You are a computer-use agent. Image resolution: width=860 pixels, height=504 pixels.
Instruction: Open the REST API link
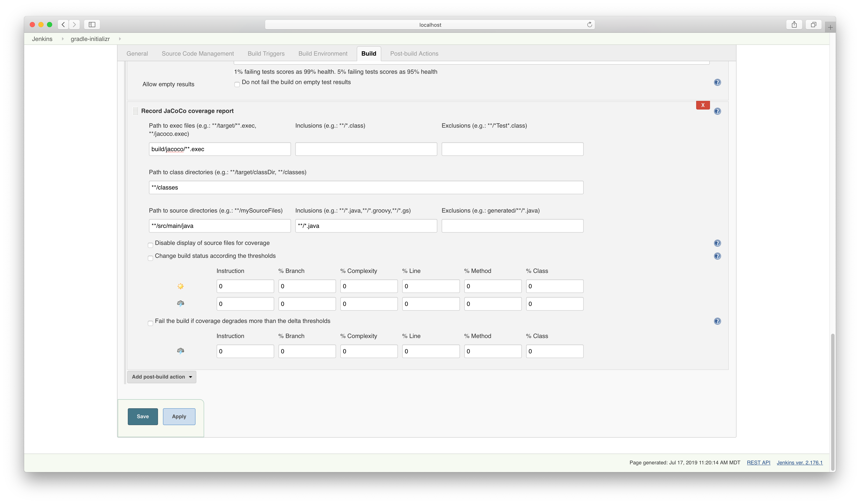pos(758,463)
